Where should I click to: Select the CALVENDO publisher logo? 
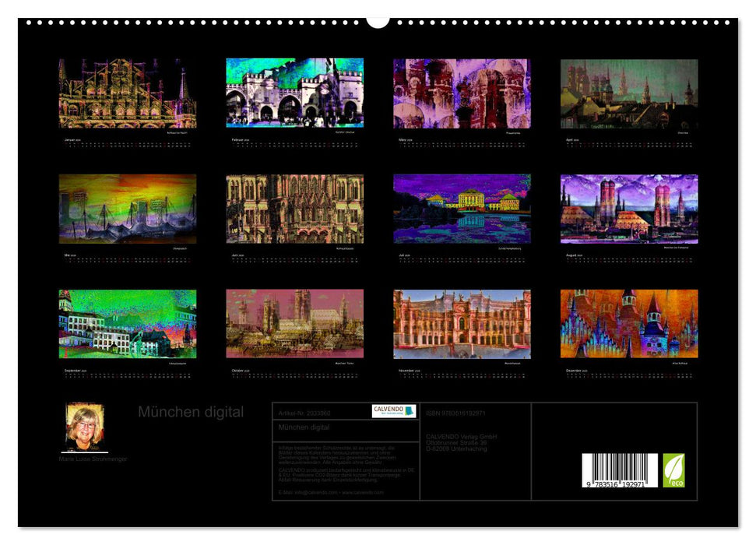(393, 410)
